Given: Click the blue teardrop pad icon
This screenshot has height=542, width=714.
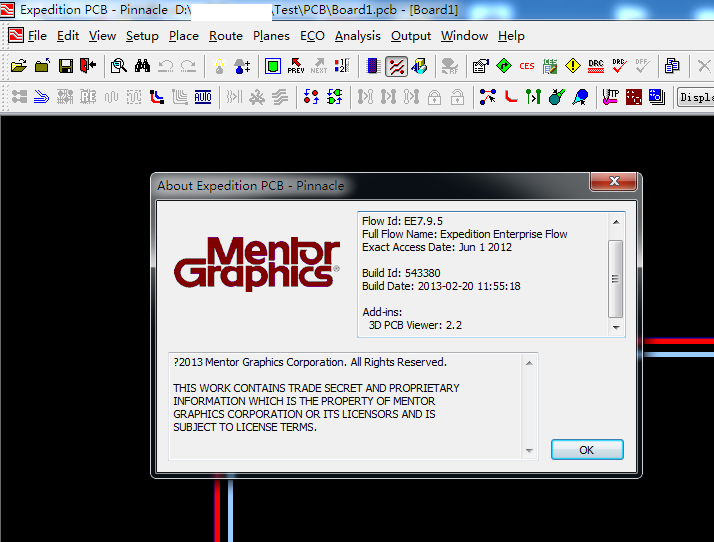Looking at the screenshot, I should click(580, 97).
